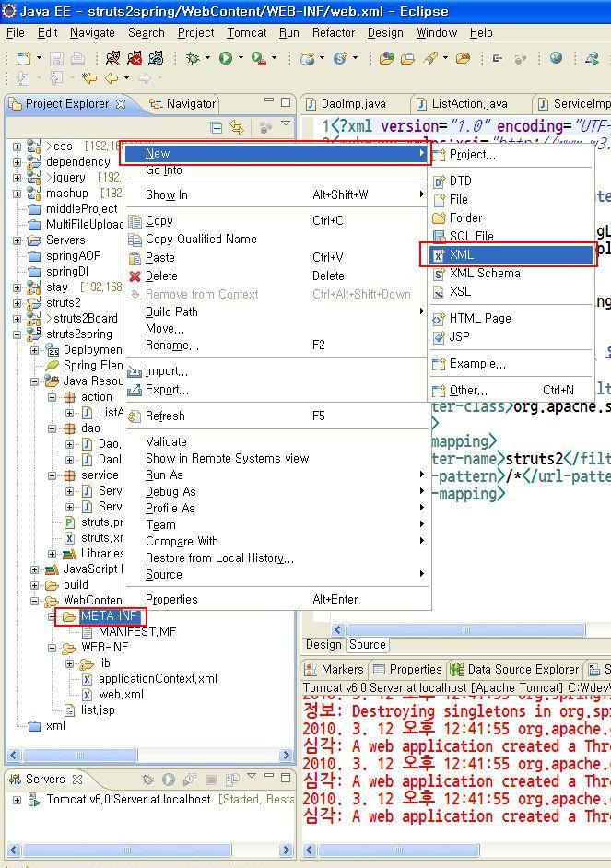Click the Open web browser globe icon
The height and width of the screenshot is (868, 611).
pyautogui.click(x=557, y=57)
